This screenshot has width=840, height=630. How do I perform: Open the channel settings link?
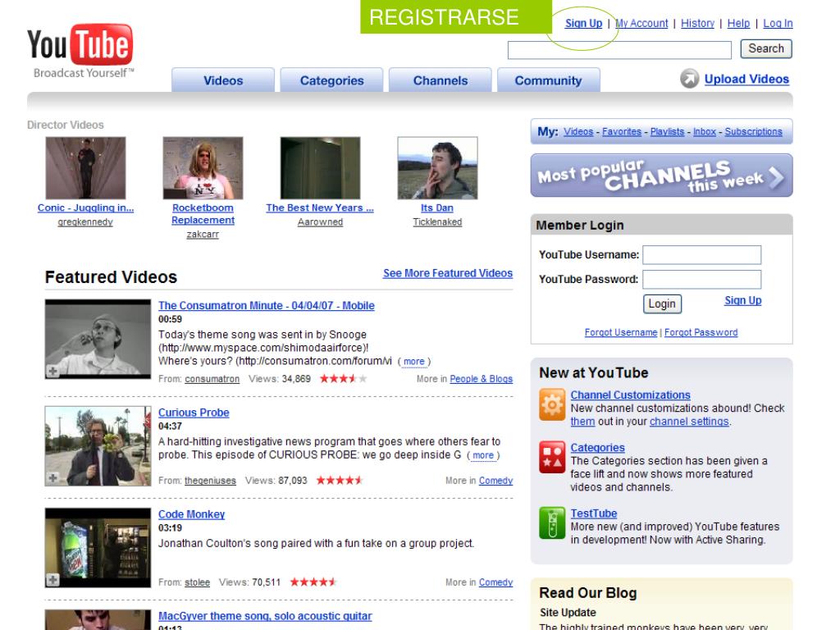[689, 422]
